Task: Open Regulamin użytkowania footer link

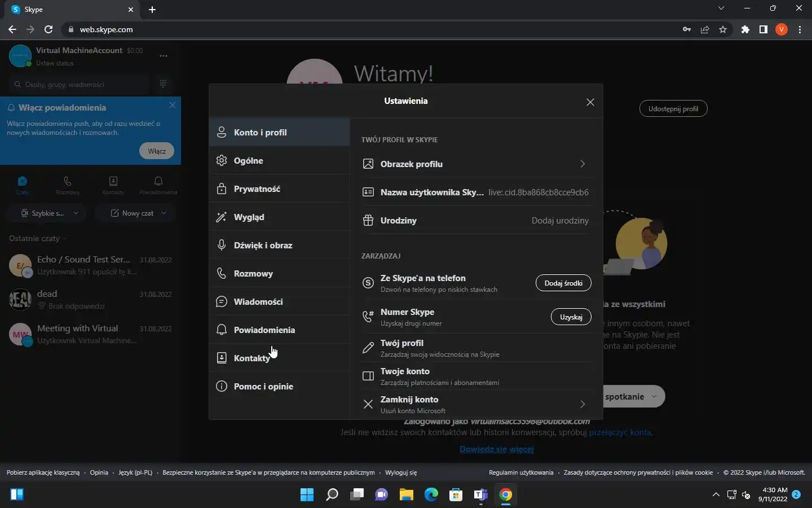Action: [521, 472]
